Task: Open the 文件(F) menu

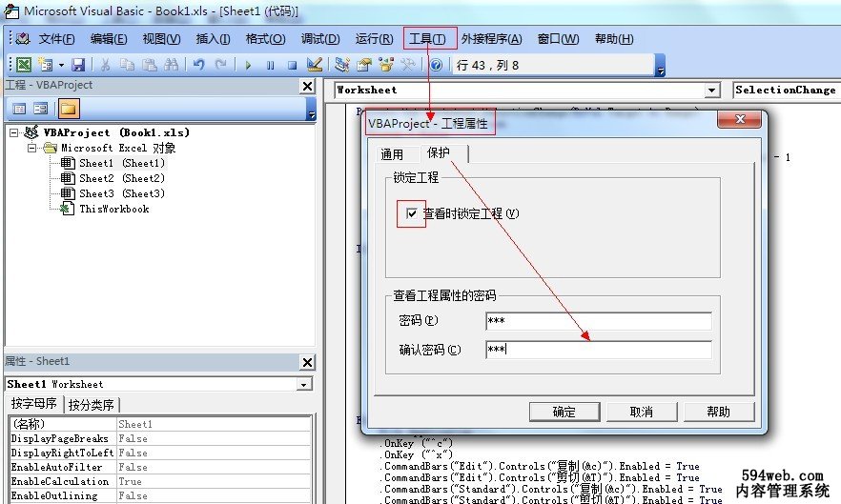Action: coord(57,39)
